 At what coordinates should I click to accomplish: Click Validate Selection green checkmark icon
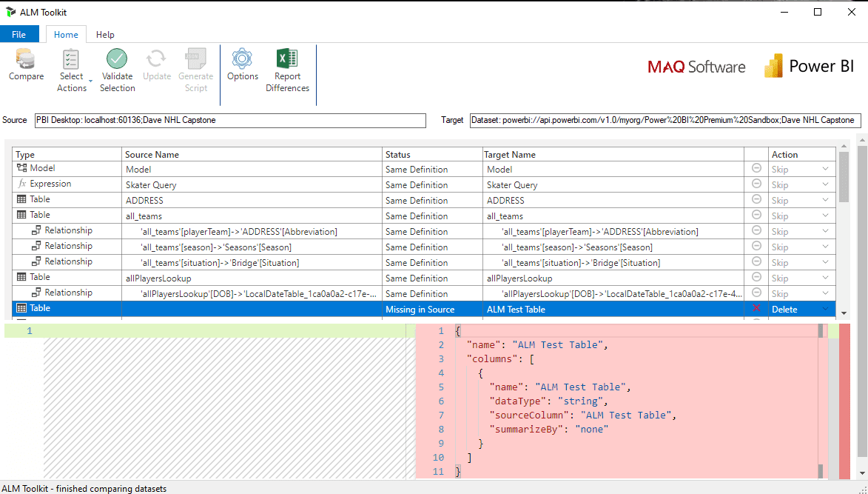(117, 59)
